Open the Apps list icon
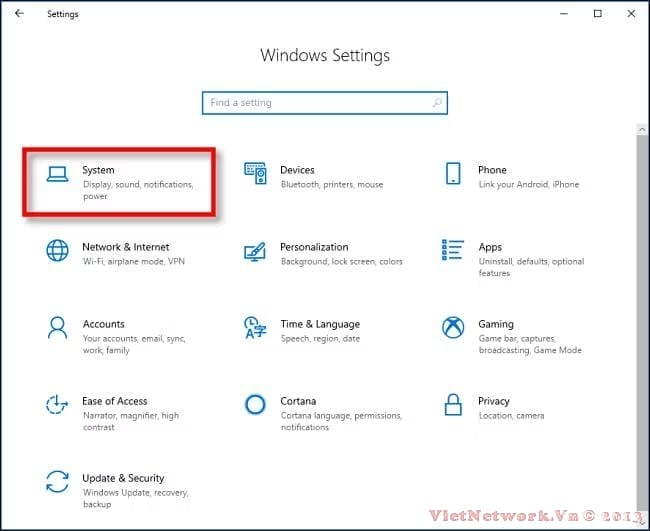This screenshot has width=650, height=531. [453, 250]
